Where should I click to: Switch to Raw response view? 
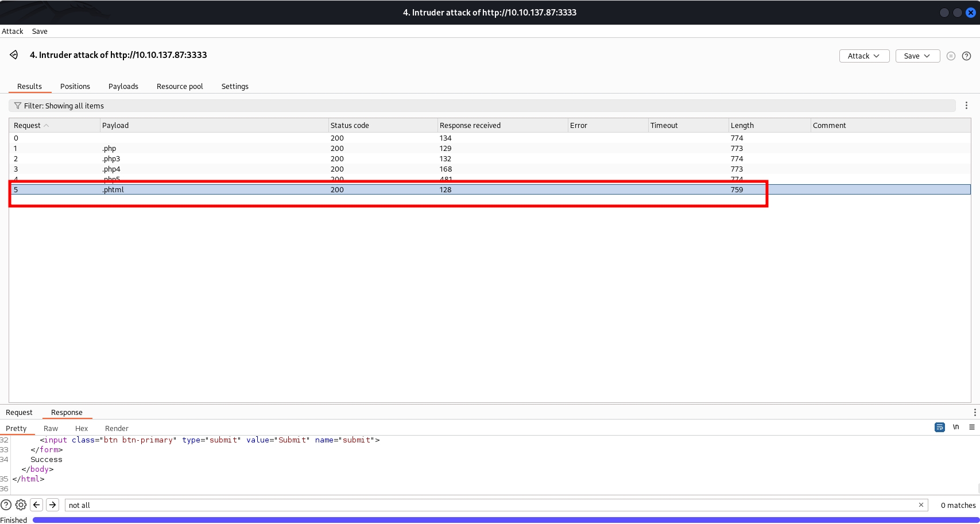pyautogui.click(x=51, y=429)
